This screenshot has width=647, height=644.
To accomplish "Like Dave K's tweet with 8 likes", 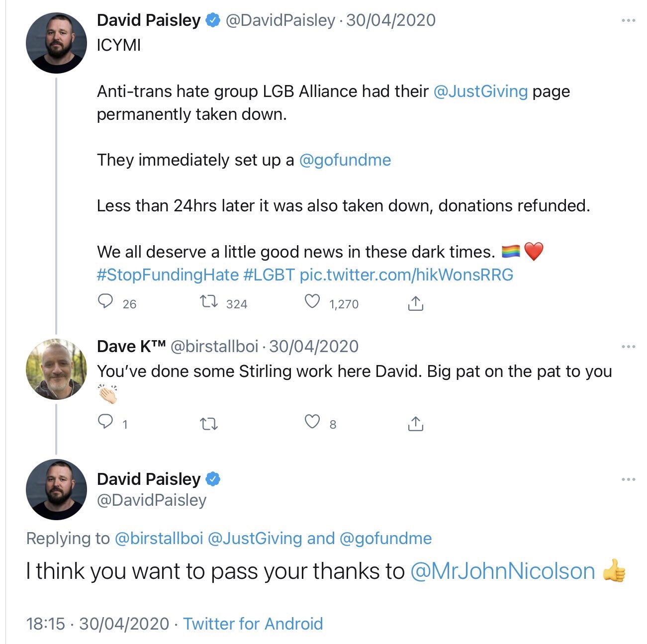I will pos(312,422).
